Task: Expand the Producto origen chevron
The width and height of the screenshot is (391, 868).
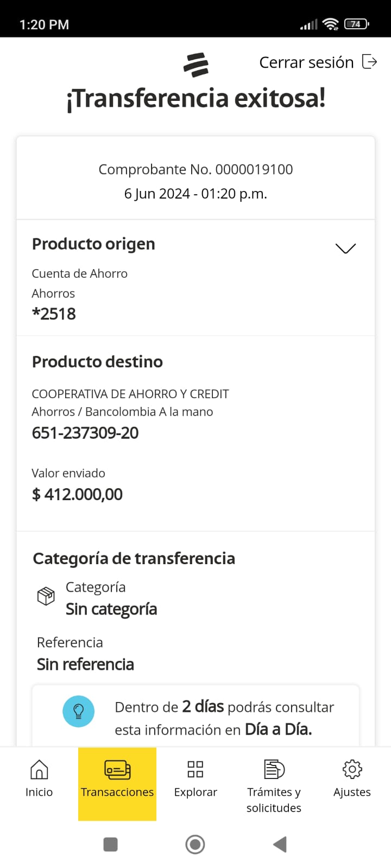Action: tap(345, 248)
